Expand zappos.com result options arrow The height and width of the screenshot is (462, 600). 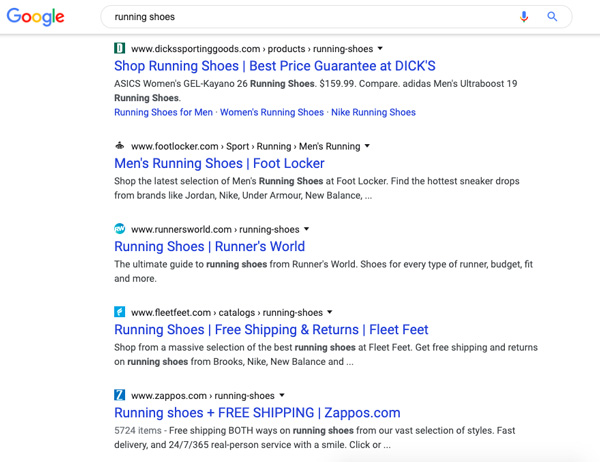(282, 395)
